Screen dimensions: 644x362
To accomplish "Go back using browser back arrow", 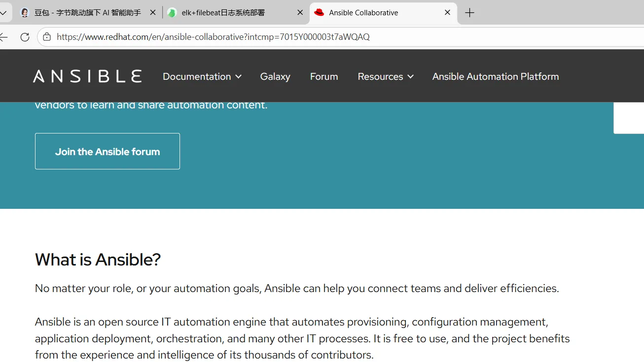I will [4, 37].
